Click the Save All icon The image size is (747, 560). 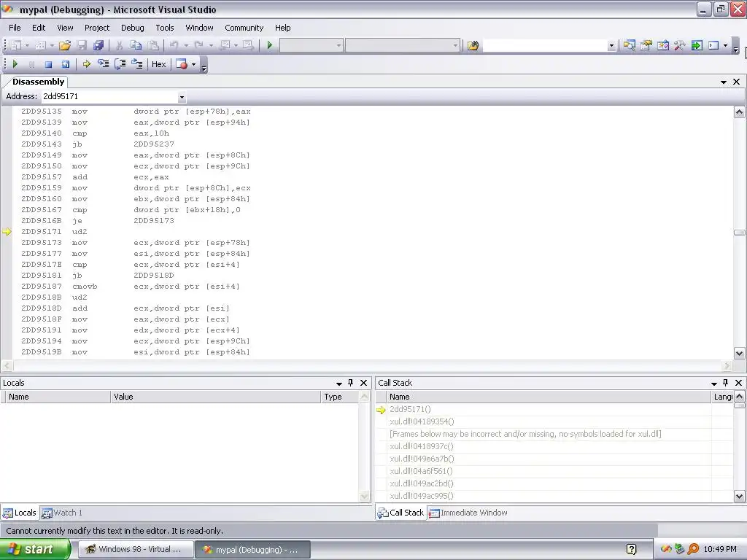pos(98,45)
